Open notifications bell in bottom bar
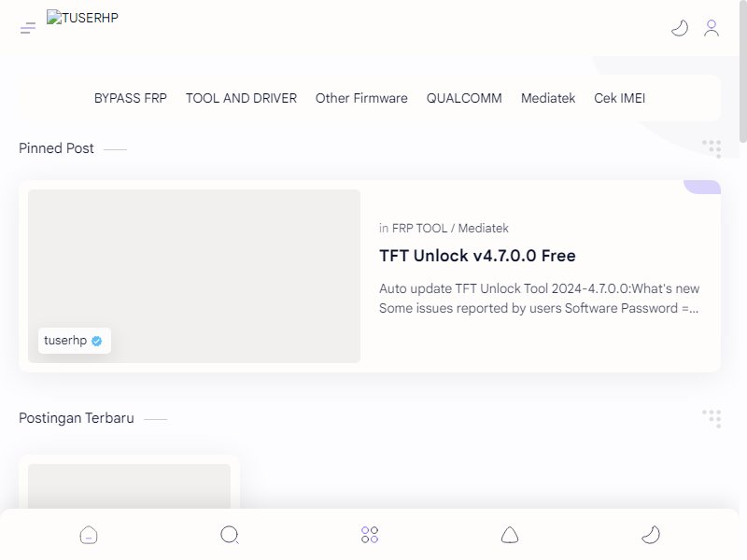The width and height of the screenshot is (747, 560). [510, 535]
